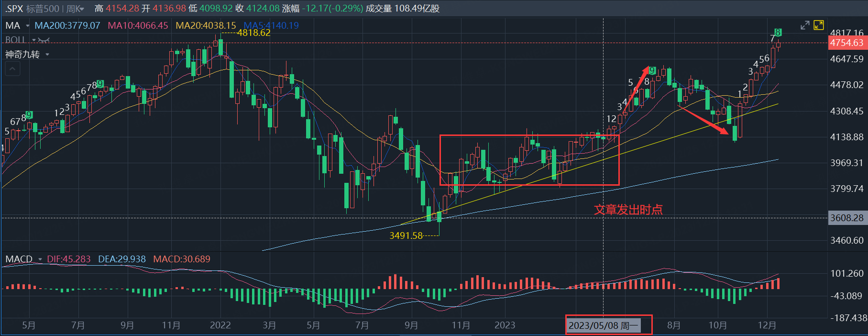Click the 101.260 MACD axis label
The height and width of the screenshot is (336, 868).
pyautogui.click(x=847, y=273)
